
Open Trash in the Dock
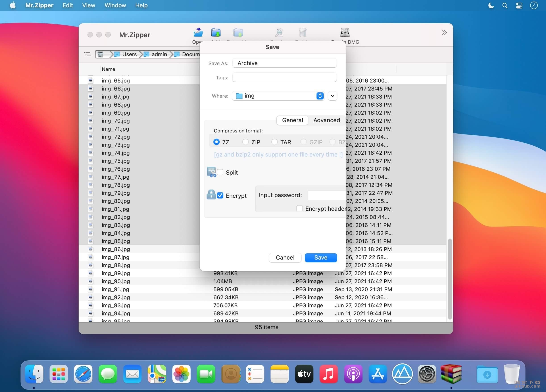[x=511, y=374]
